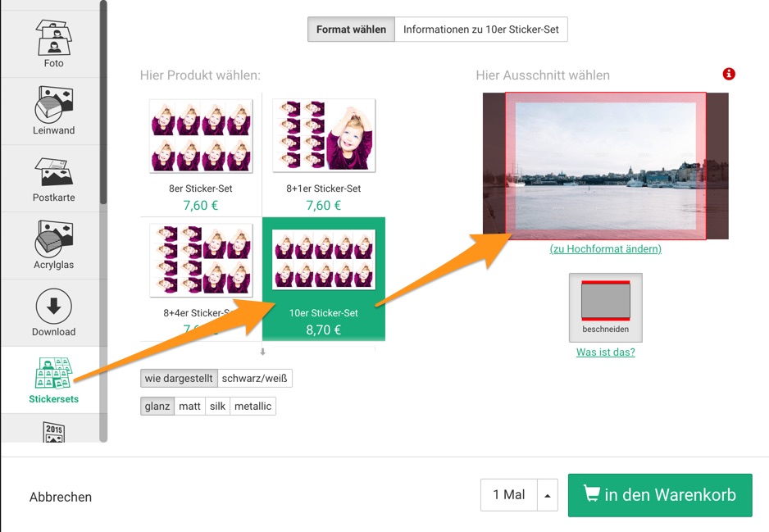Open the Postkarte product option
This screenshot has height=532, width=769.
(x=53, y=172)
